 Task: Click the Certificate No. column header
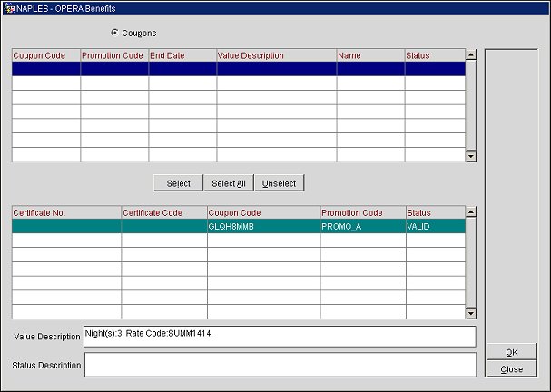pyautogui.click(x=65, y=212)
